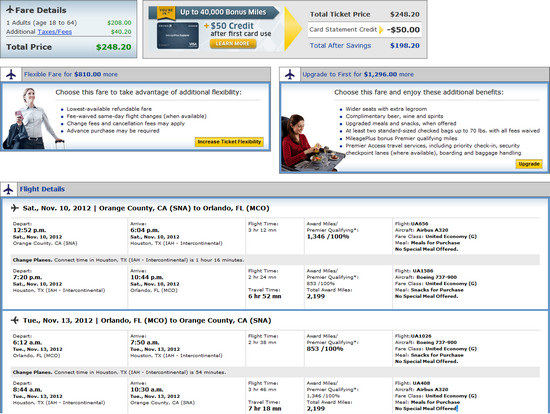Click the Flight Details section heading
The width and height of the screenshot is (550, 414).
[42, 189]
